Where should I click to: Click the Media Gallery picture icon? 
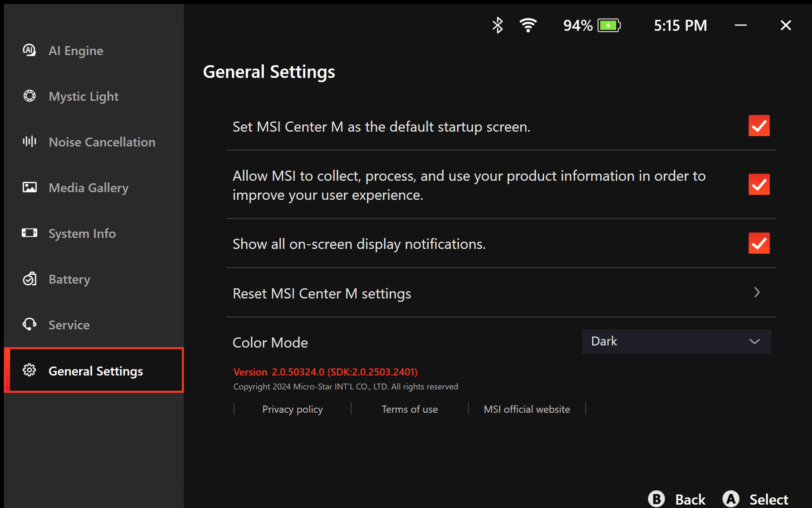coord(29,187)
